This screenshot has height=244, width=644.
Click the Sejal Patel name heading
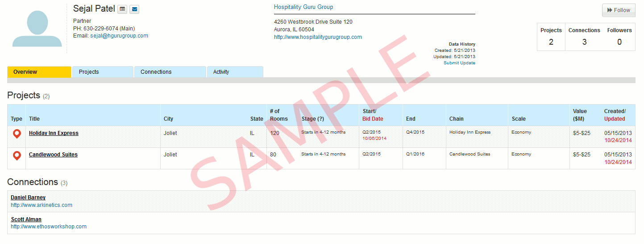[x=94, y=8]
